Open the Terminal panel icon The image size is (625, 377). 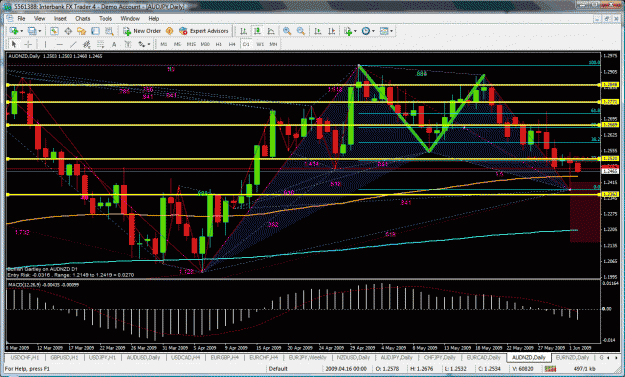coord(95,31)
